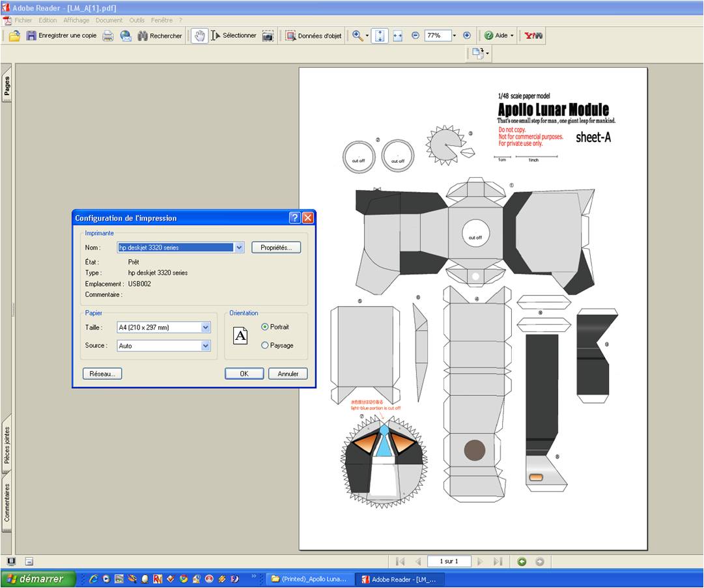Go to the last page
This screenshot has height=588, width=704.
click(498, 561)
